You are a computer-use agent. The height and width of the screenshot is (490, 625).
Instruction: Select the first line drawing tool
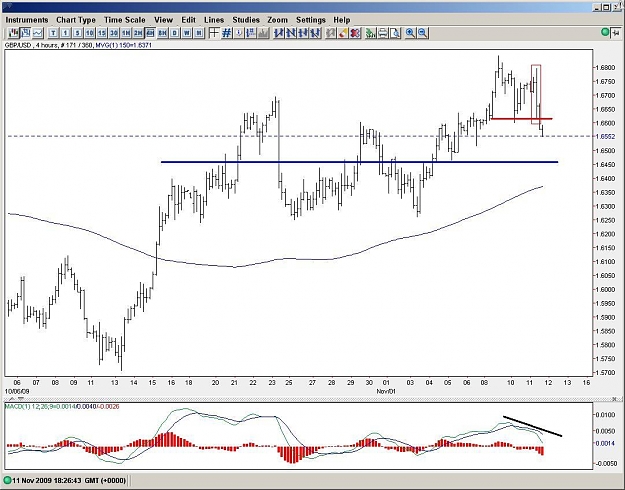click(278, 33)
